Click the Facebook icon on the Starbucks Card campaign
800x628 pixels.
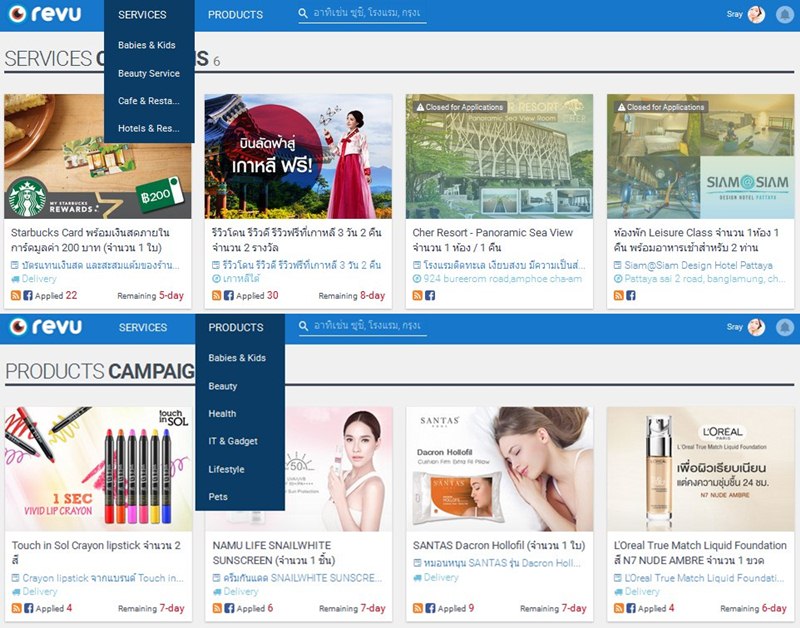tap(28, 295)
